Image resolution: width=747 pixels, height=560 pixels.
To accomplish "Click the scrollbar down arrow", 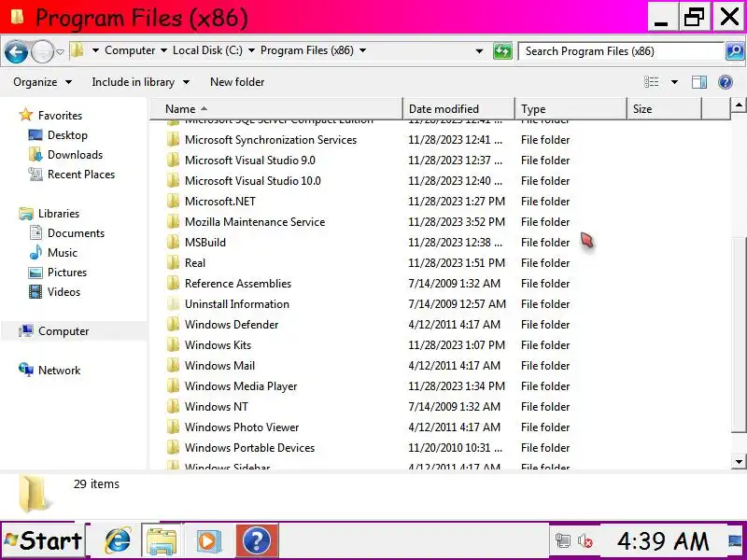I will click(739, 461).
